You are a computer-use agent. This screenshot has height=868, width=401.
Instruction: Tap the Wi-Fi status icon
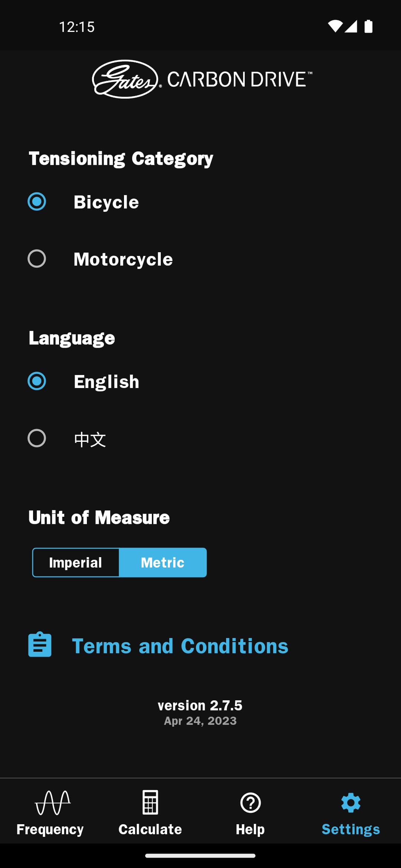335,26
